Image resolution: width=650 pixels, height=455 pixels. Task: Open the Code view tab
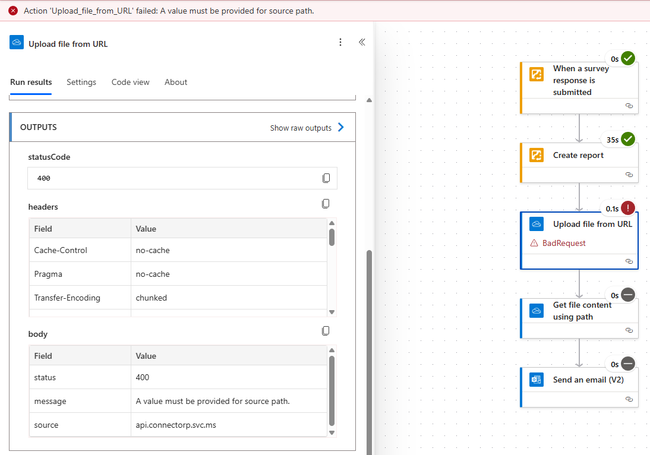pyautogui.click(x=130, y=82)
